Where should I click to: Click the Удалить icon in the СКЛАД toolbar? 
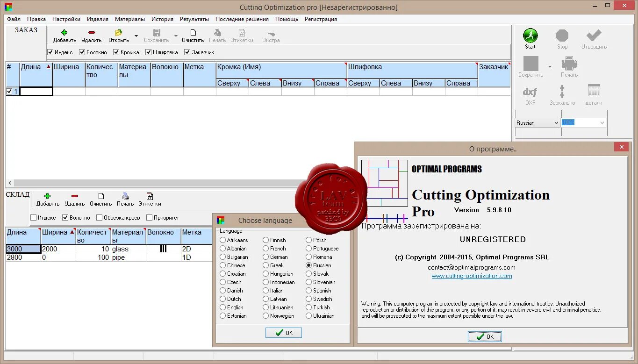coord(74,196)
